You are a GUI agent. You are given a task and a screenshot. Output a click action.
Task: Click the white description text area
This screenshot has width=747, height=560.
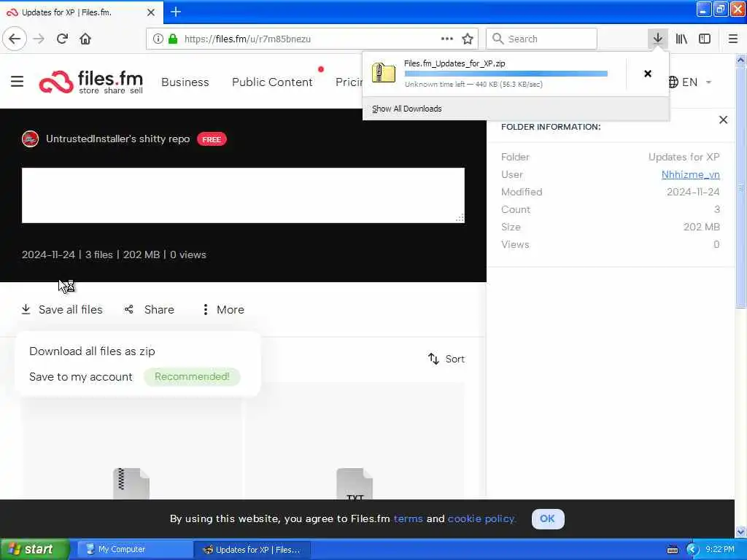pyautogui.click(x=243, y=195)
